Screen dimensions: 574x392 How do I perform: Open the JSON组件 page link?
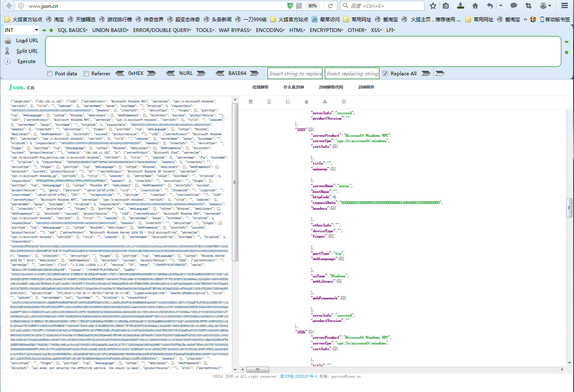point(366,87)
